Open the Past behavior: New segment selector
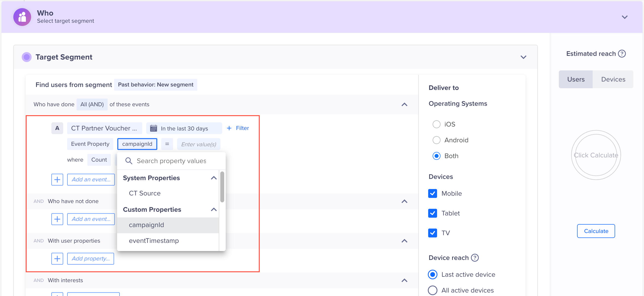Viewport: 644px width, 296px height. (156, 85)
